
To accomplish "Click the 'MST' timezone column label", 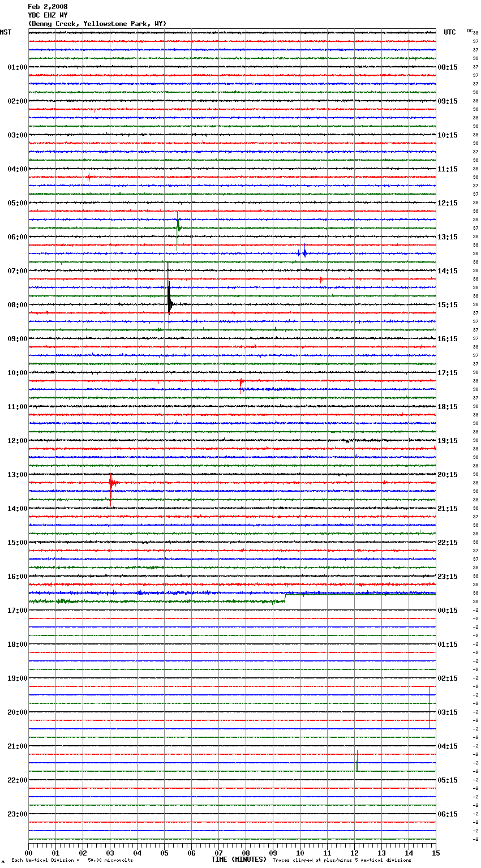I will (6, 32).
